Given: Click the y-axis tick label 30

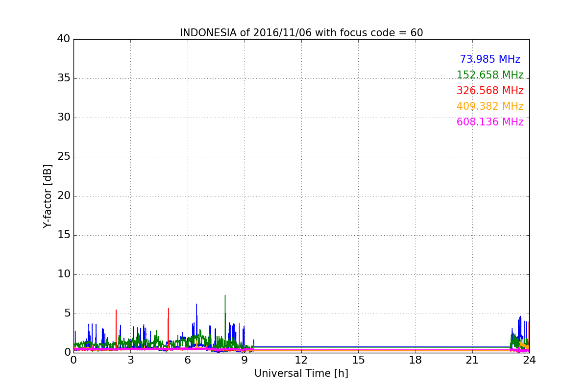Looking at the screenshot, I should (64, 118).
